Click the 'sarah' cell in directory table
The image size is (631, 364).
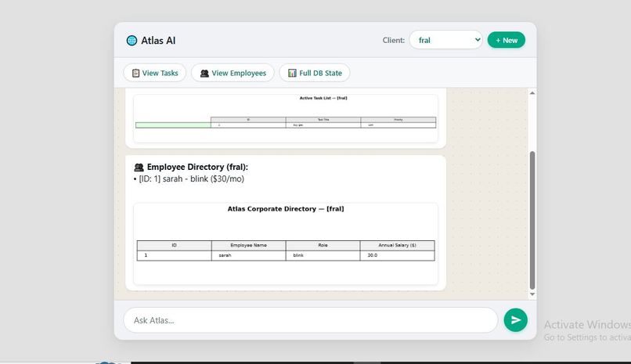[x=249, y=255]
